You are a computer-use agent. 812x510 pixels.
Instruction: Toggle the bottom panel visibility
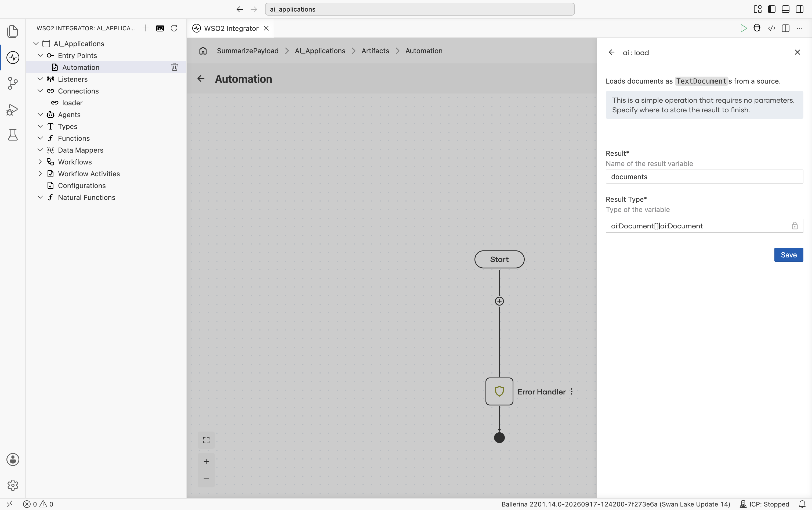785,9
